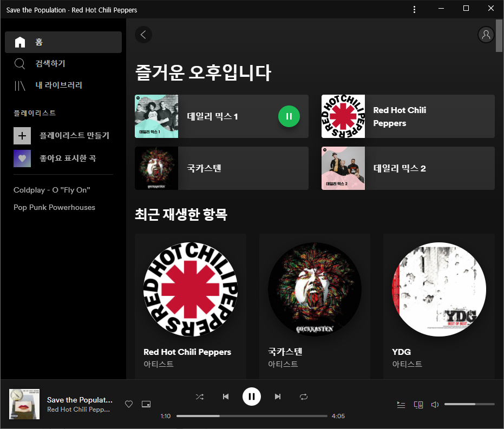Open the 데일리 믹스 2 card
Image resolution: width=504 pixels, height=429 pixels.
[x=408, y=168]
